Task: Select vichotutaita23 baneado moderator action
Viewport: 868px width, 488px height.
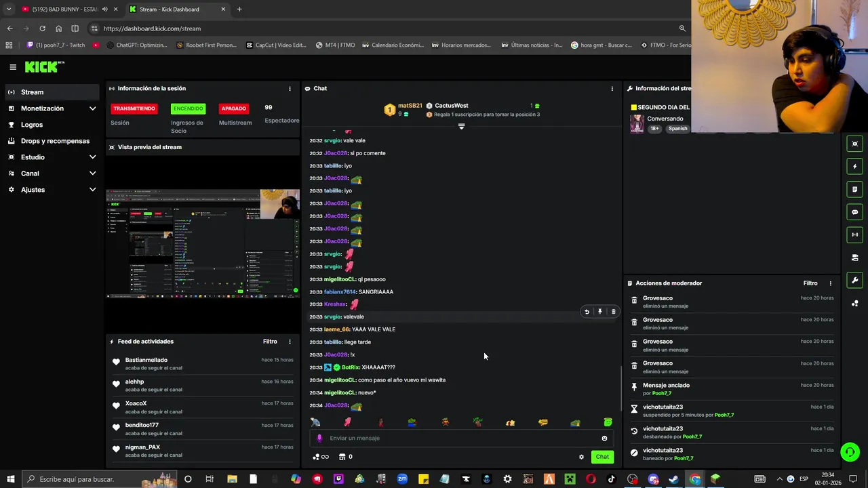Action: click(732, 454)
